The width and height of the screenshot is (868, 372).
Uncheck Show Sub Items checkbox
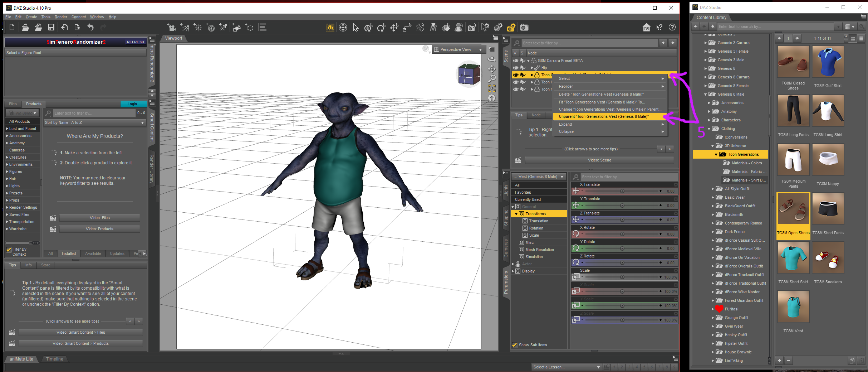(515, 345)
